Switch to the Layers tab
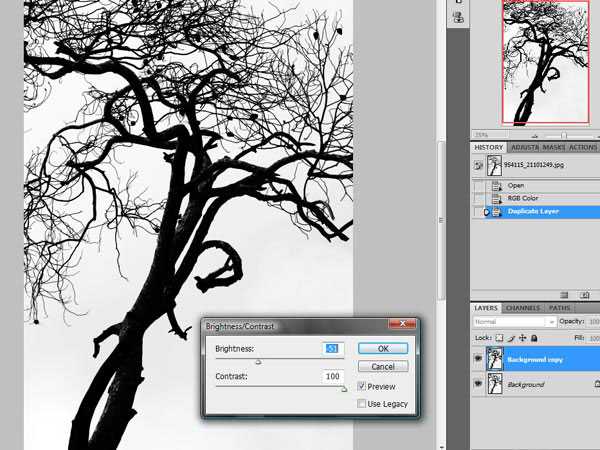 click(x=486, y=308)
